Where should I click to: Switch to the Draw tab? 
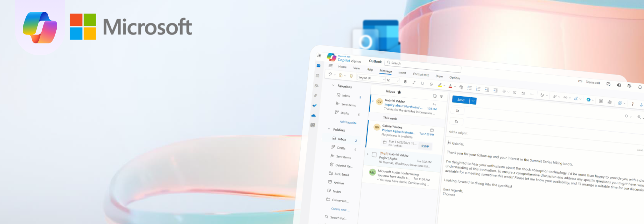tap(439, 76)
